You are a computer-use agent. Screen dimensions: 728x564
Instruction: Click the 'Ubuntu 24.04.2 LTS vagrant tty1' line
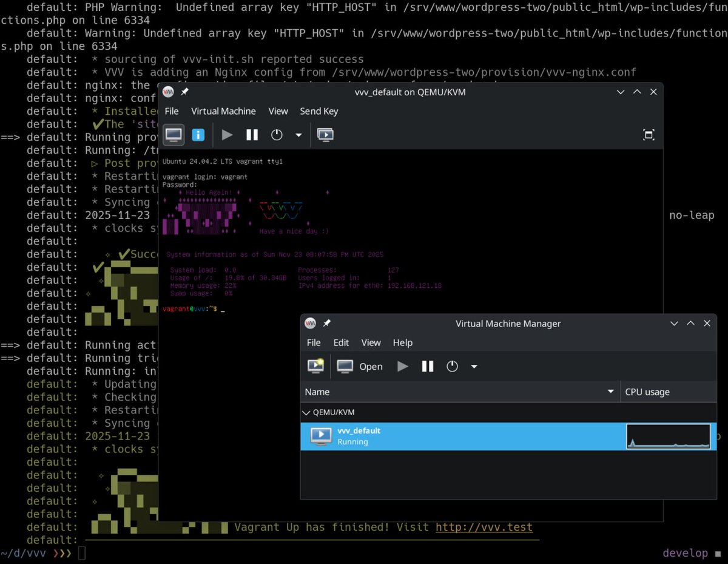(222, 161)
